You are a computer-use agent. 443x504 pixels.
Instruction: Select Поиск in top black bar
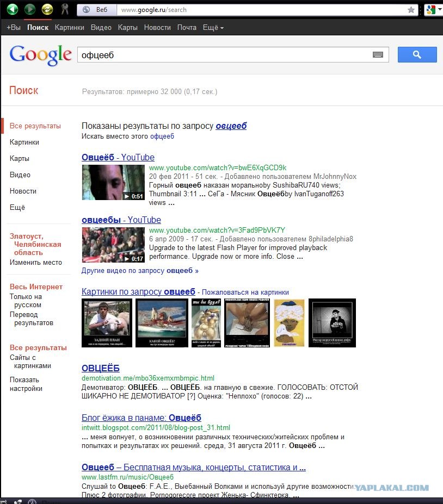pyautogui.click(x=38, y=27)
